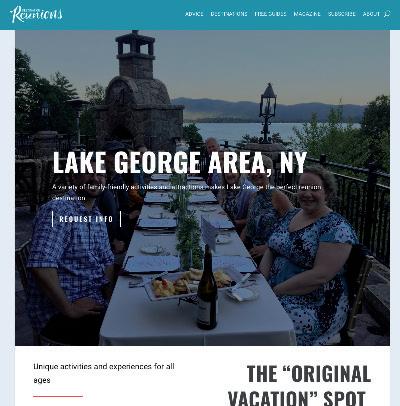The image size is (400, 406).
Task: Open the search magnifier icon
Action: (387, 14)
